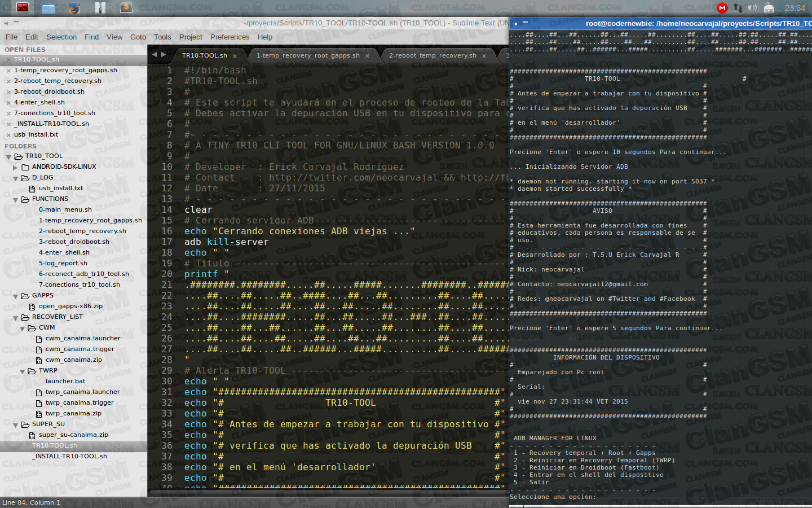The width and height of the screenshot is (812, 508).
Task: Collapse the RECOVERY_LIST folder
Action: coord(15,317)
